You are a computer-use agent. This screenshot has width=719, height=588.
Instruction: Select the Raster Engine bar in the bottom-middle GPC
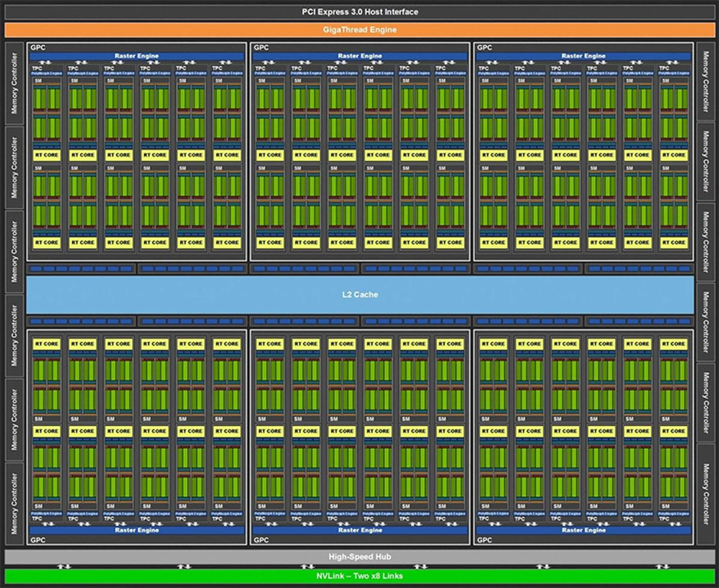pyautogui.click(x=360, y=530)
